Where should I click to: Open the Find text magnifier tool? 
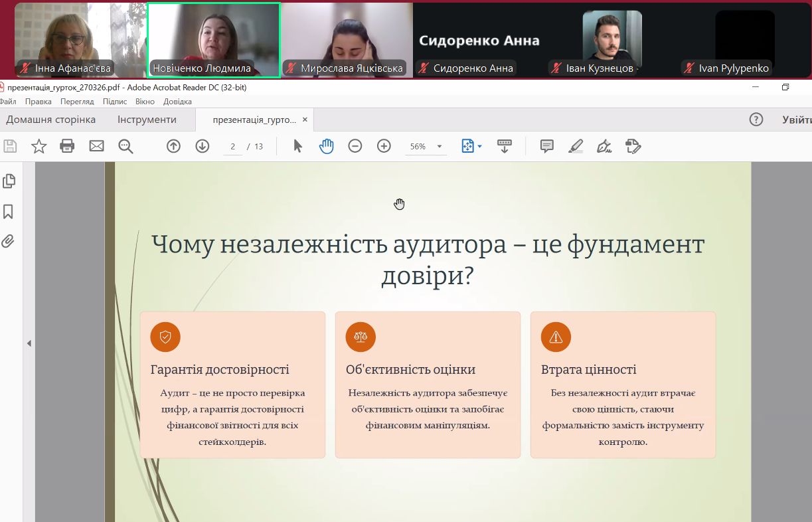pos(125,146)
